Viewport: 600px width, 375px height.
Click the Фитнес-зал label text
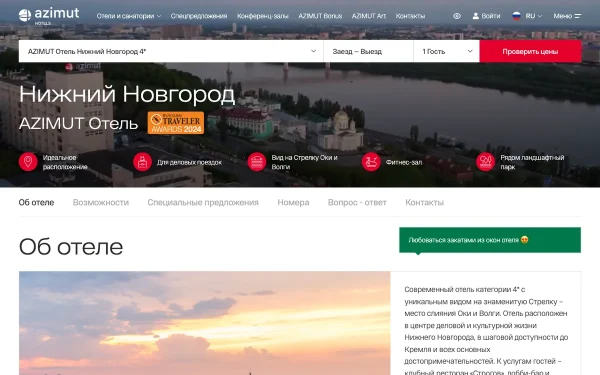[404, 162]
